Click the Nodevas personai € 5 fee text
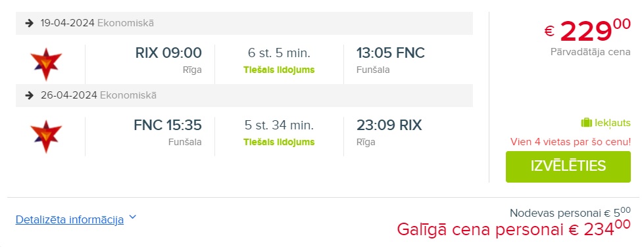 [570, 213]
